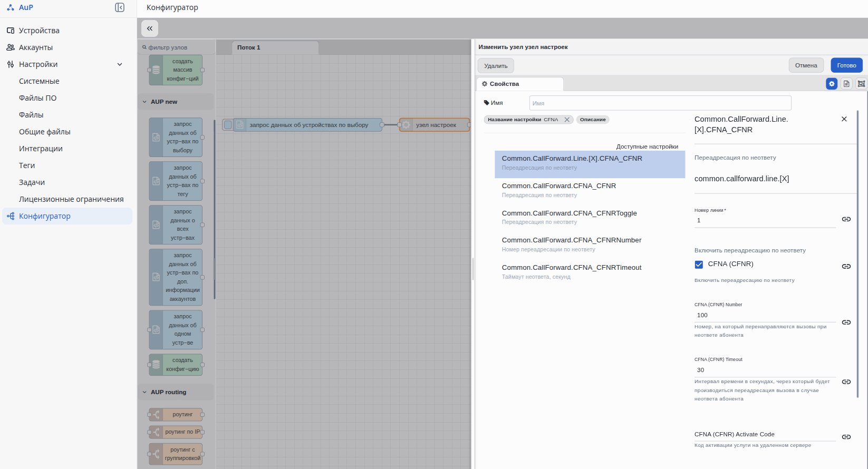Image resolution: width=868 pixels, height=469 pixels.
Task: Uncheck the CFNA (CFNR) checkbox
Action: [699, 265]
